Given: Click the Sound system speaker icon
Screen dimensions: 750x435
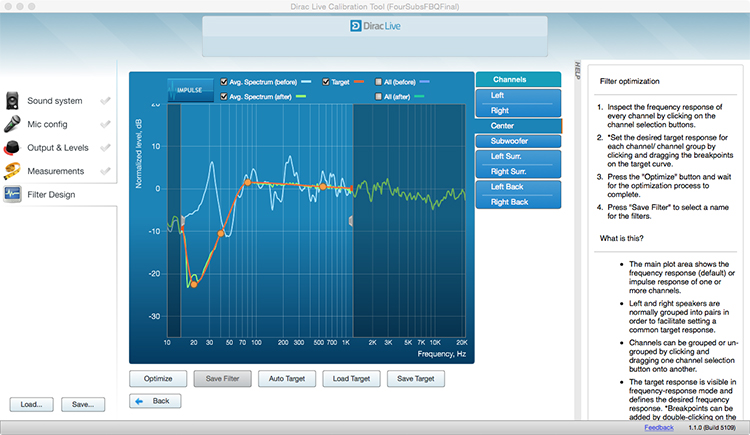Looking at the screenshot, I should 12,100.
